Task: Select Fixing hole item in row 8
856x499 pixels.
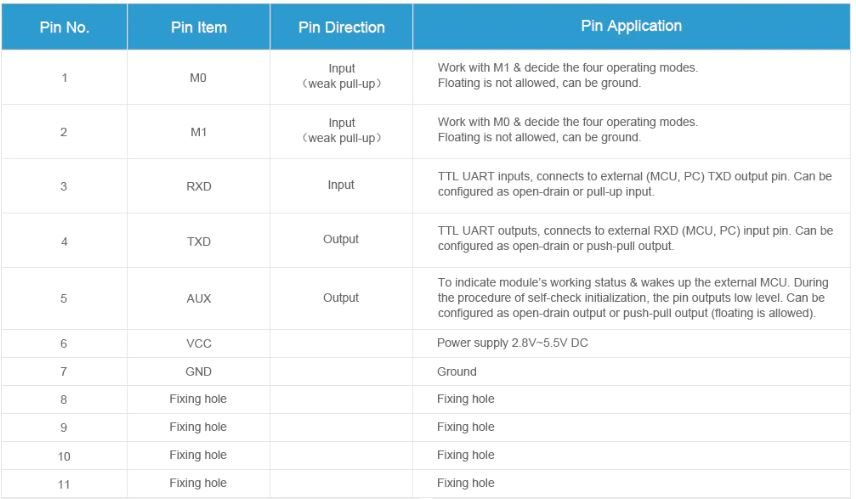Action: 198,399
